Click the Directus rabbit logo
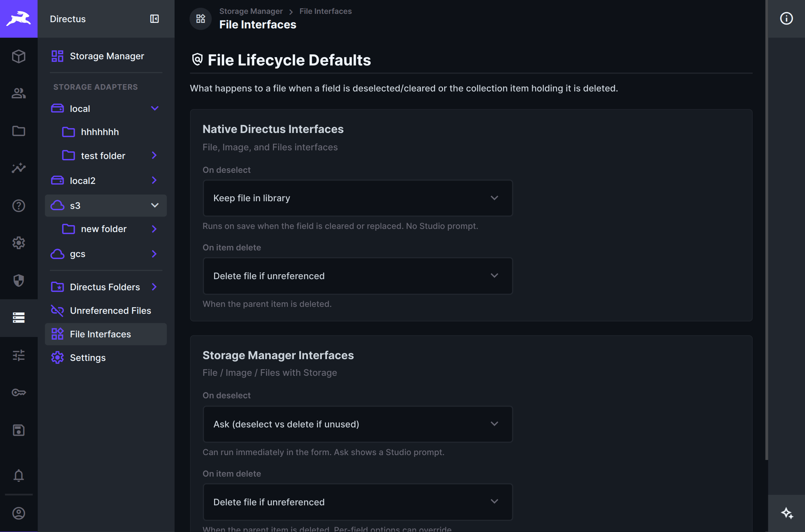Image resolution: width=805 pixels, height=532 pixels. [19, 19]
